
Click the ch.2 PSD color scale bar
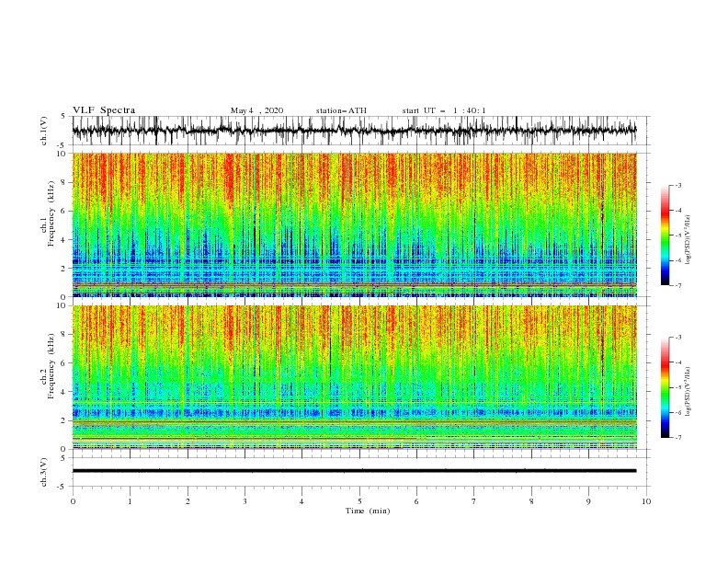665,387
